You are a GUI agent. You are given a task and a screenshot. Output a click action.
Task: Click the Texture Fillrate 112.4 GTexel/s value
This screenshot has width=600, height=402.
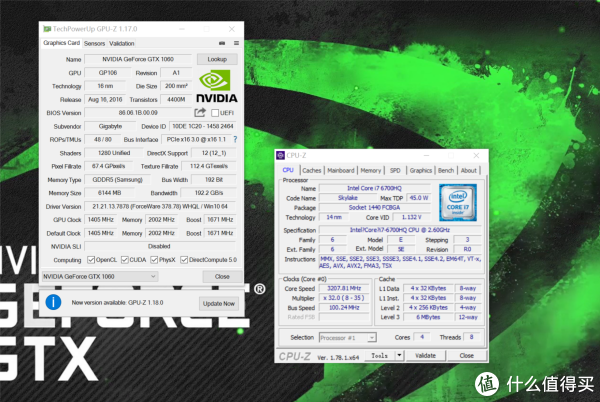click(x=209, y=166)
